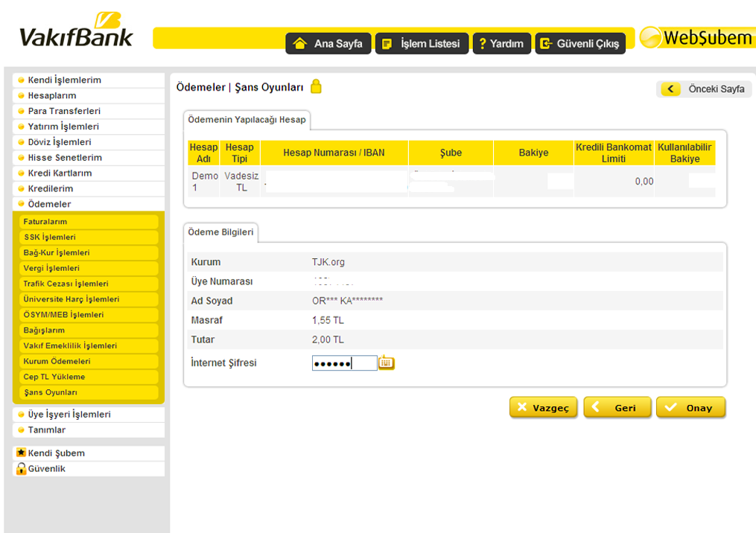Open Güvenlik settings link
756x533 pixels.
click(x=88, y=468)
